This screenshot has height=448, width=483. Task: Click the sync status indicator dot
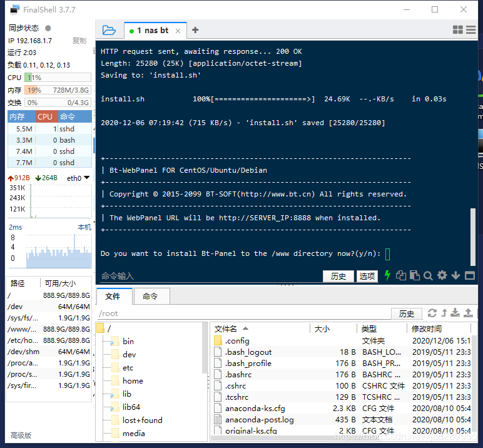[48, 28]
